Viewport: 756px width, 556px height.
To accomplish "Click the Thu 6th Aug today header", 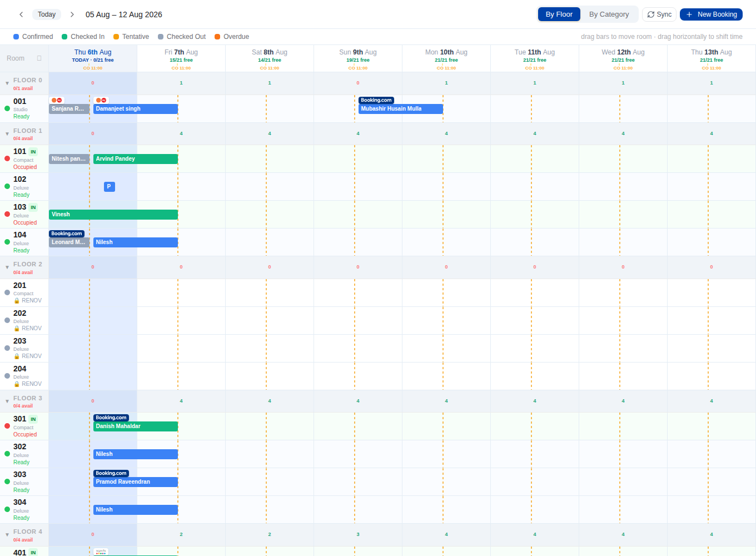I will point(93,58).
